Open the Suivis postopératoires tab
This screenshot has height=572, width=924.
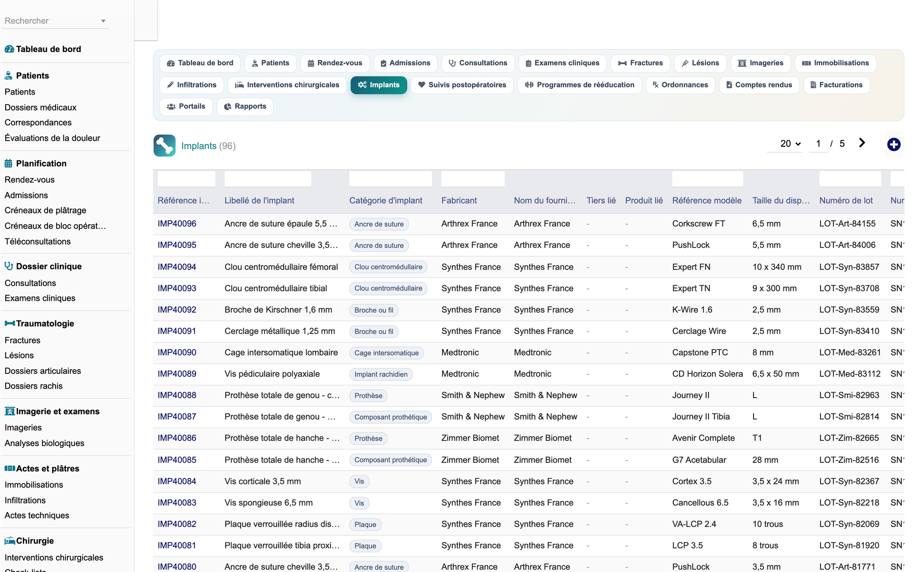coord(462,85)
